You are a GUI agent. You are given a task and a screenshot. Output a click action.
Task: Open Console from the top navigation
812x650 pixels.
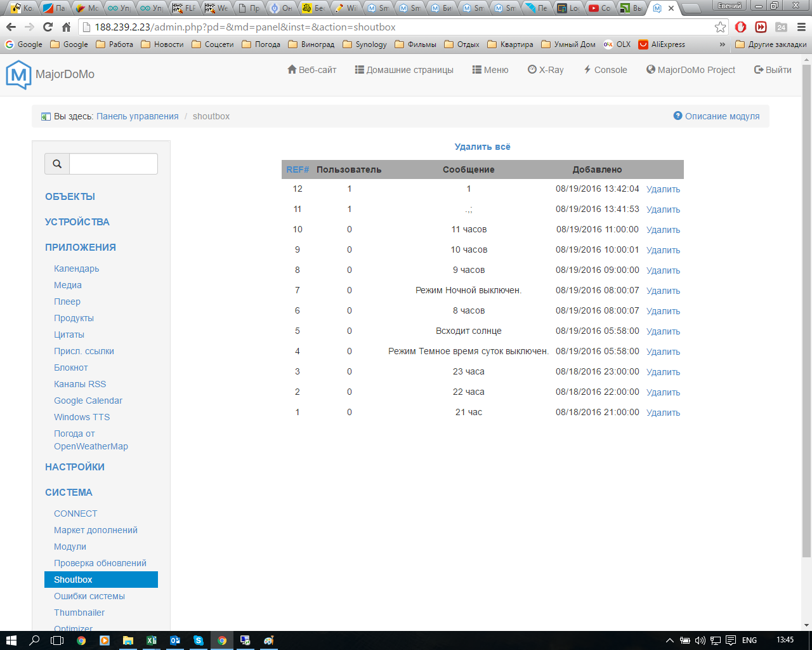coord(605,70)
